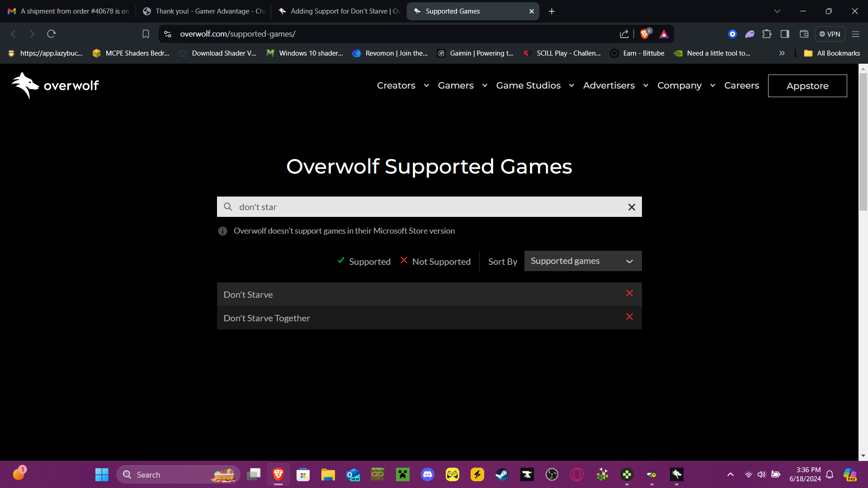Switch to Gmail shipment order tab

[x=69, y=11]
